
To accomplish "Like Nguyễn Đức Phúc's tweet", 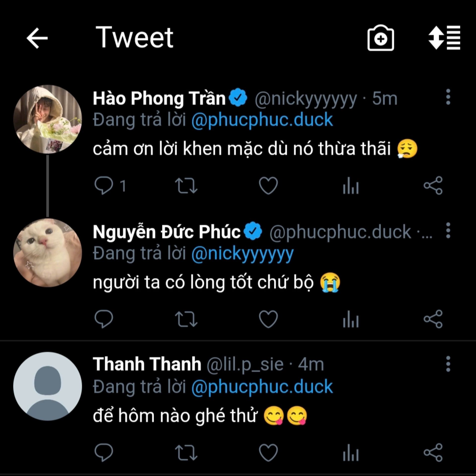I will (x=268, y=319).
